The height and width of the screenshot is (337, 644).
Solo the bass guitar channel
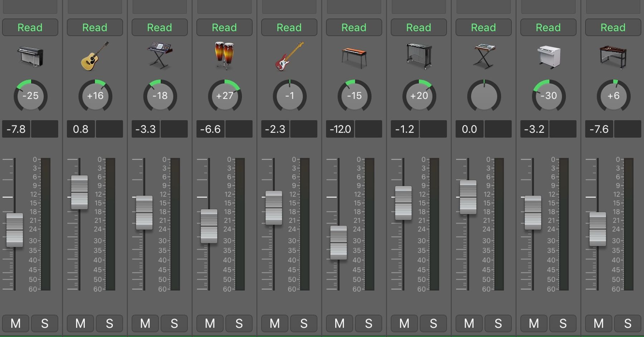[x=304, y=323]
